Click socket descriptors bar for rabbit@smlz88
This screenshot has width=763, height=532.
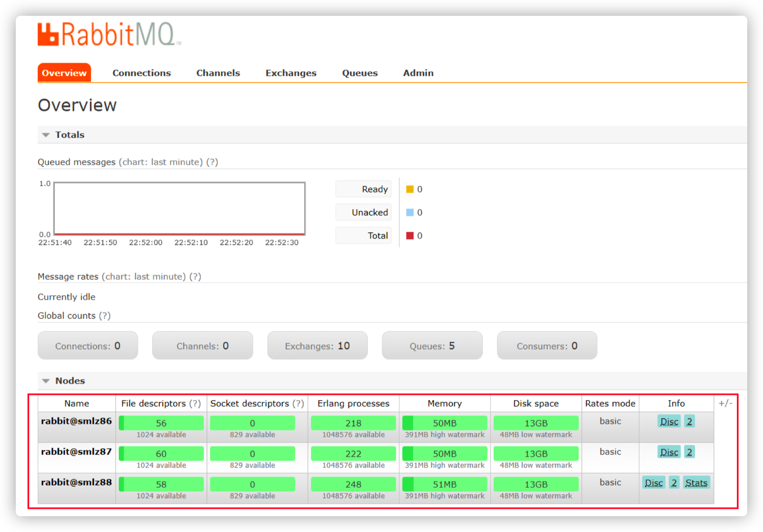pyautogui.click(x=253, y=485)
